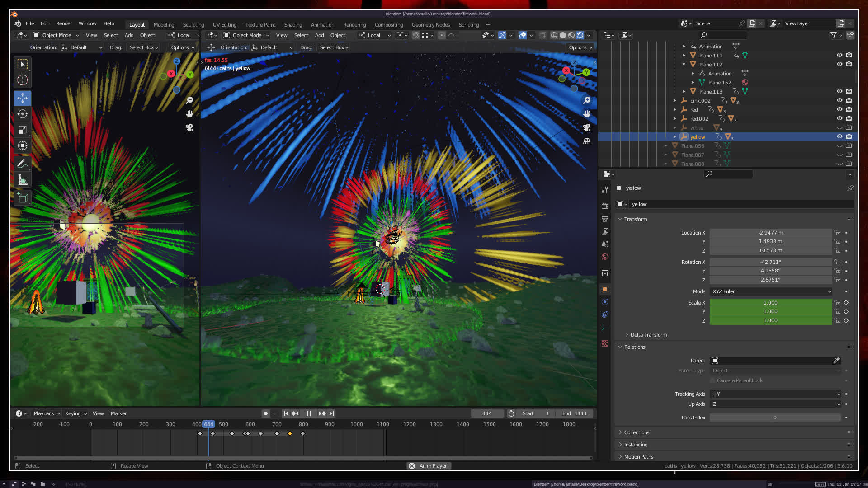Select the Measure ruler tool
Viewport: 868px width, 488px height.
23,180
